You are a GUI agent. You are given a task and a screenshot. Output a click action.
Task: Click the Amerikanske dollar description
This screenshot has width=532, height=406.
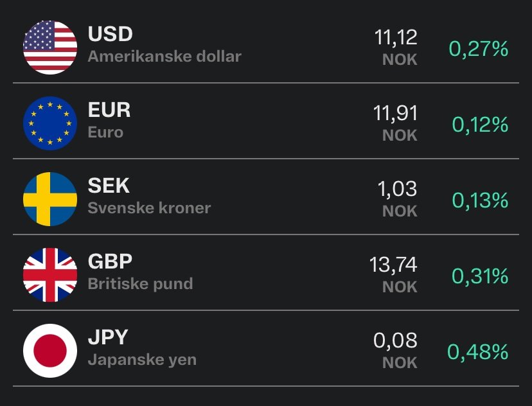(164, 57)
